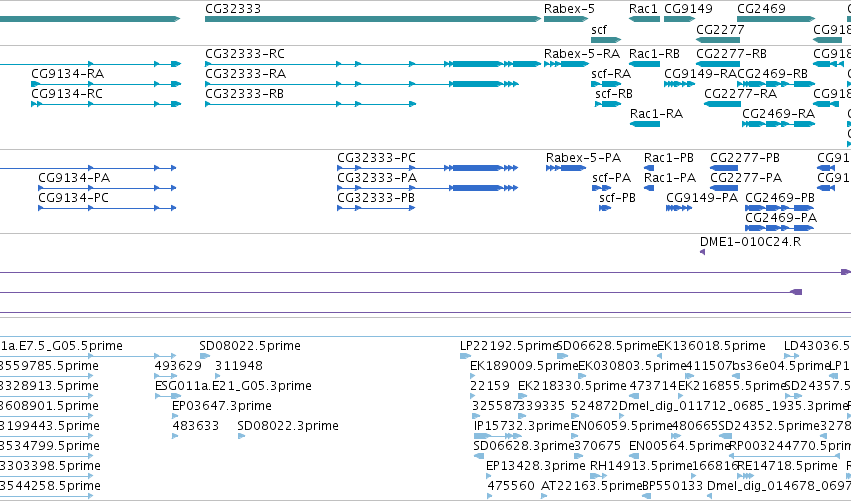851x501 pixels.
Task: Select the CG32333-PC protein feature
Action: tap(428, 168)
